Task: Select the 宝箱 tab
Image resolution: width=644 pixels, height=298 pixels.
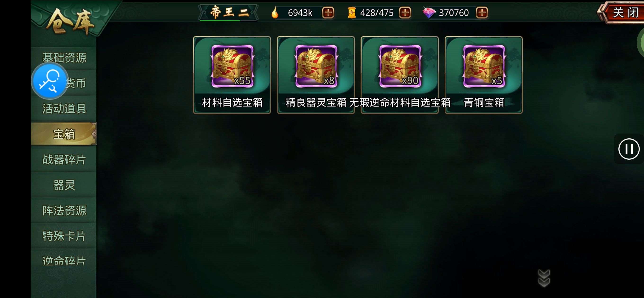Action: 64,134
